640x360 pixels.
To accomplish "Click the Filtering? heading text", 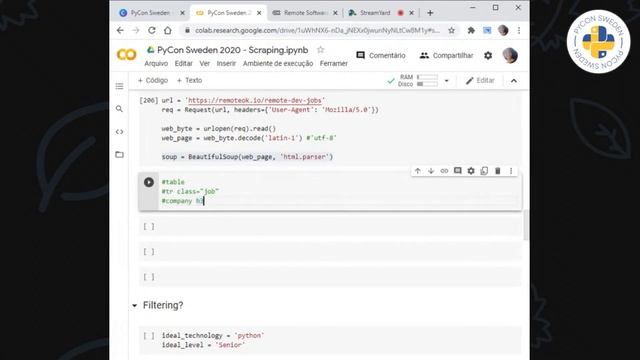I will coord(163,305).
